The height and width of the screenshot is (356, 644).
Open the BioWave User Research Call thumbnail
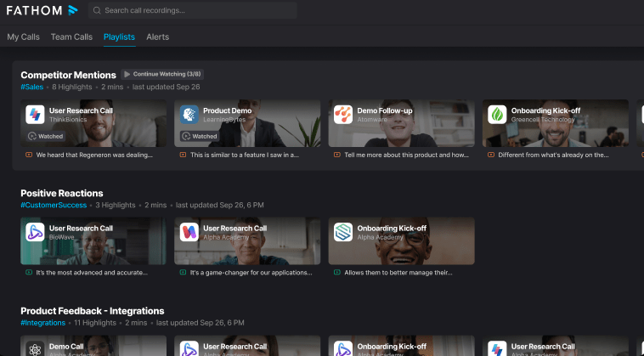click(93, 241)
